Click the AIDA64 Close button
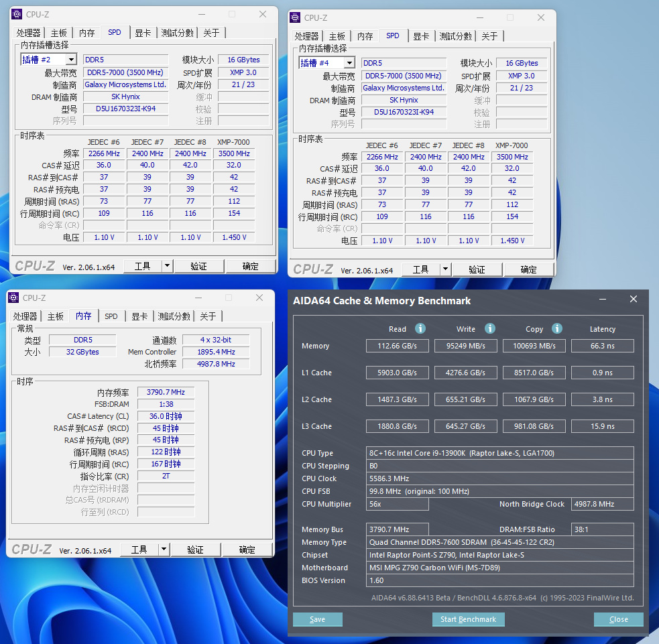The width and height of the screenshot is (659, 644). tap(619, 619)
